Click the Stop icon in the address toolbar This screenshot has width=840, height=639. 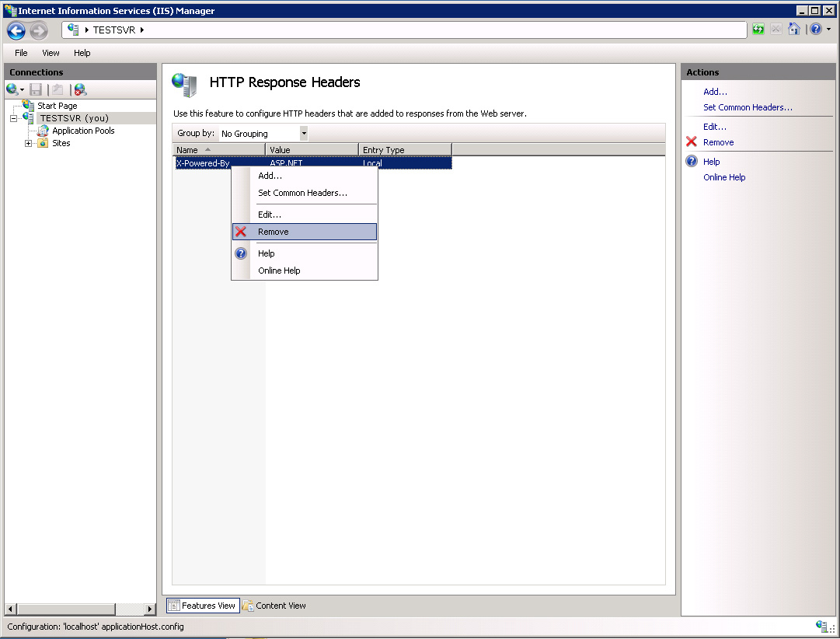(776, 29)
